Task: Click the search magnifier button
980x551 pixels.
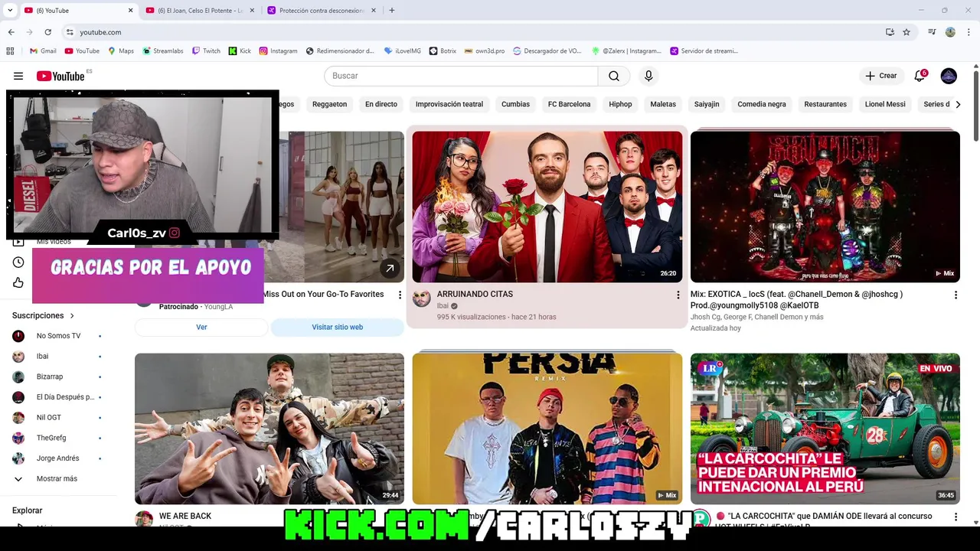Action: [614, 76]
